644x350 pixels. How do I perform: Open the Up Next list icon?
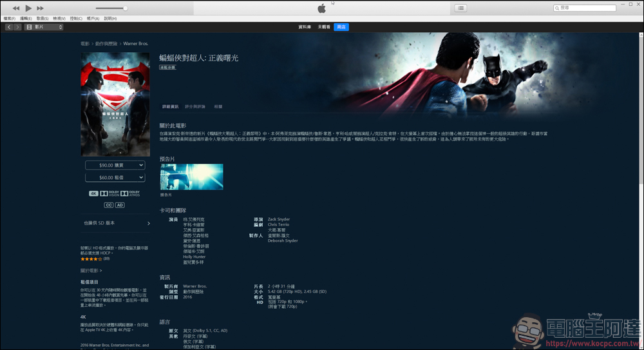tap(460, 8)
